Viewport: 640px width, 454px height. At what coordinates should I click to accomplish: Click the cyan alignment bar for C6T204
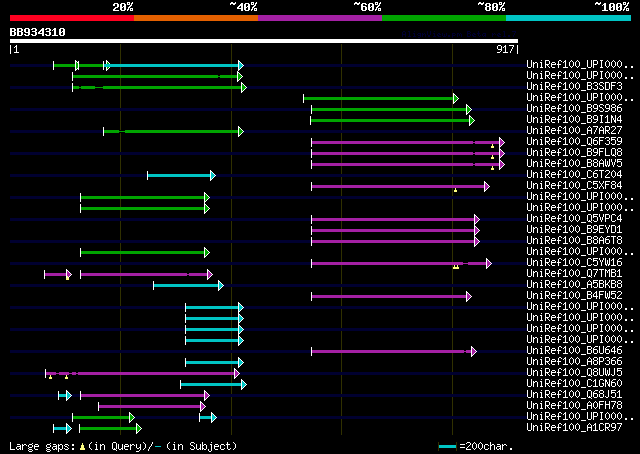tap(181, 176)
